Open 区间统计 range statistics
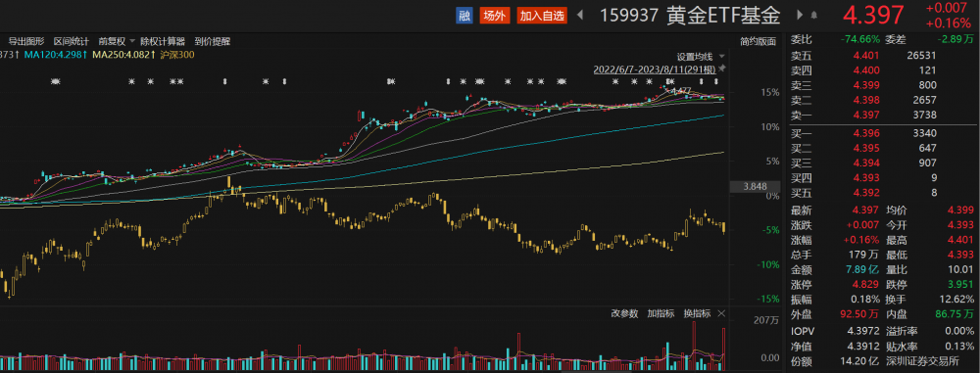The width and height of the screenshot is (980, 373). click(71, 41)
